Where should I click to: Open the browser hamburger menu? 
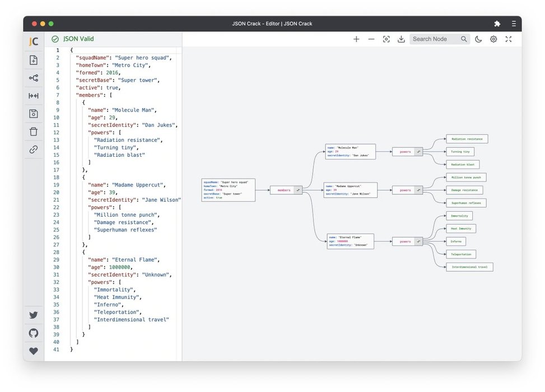click(514, 24)
